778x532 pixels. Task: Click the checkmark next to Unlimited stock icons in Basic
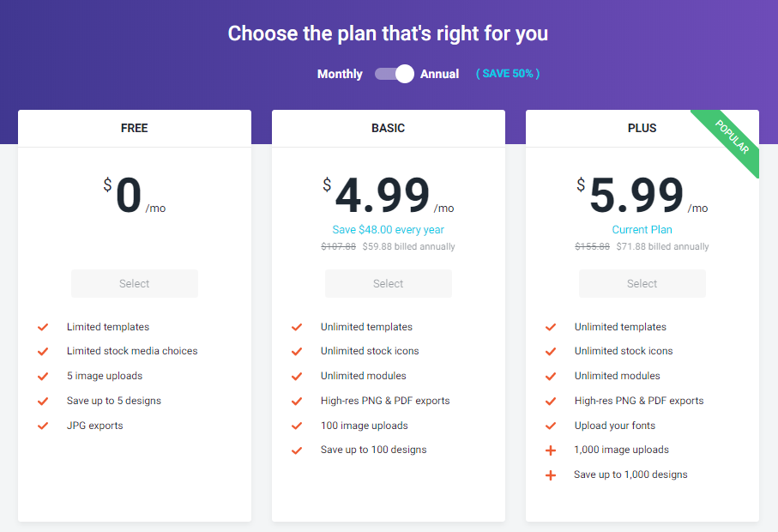tap(297, 351)
